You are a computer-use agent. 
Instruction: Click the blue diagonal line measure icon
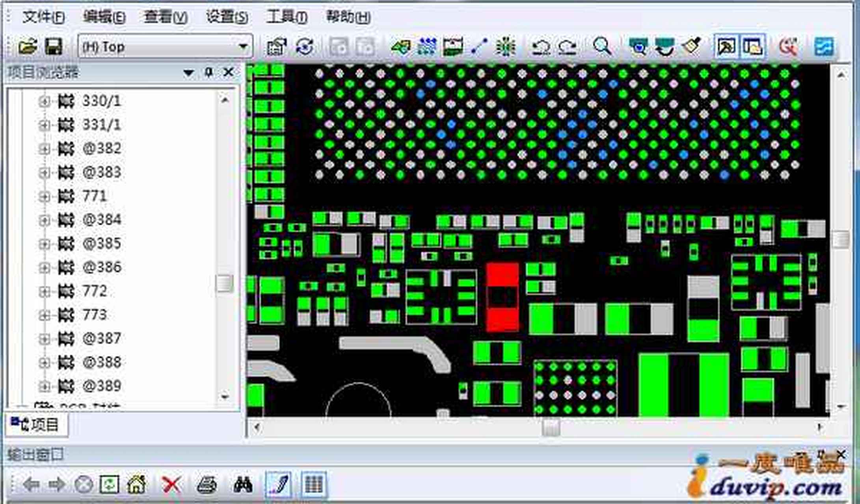(480, 46)
